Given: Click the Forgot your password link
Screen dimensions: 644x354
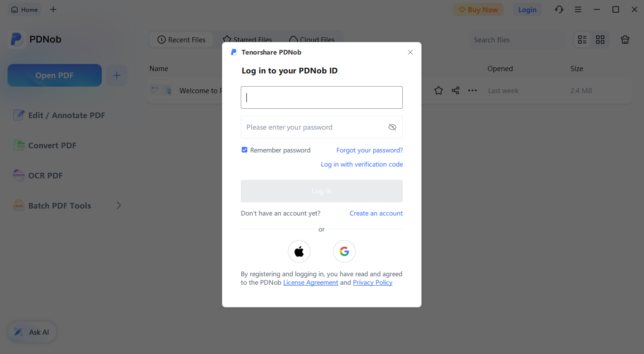Looking at the screenshot, I should click(x=369, y=150).
